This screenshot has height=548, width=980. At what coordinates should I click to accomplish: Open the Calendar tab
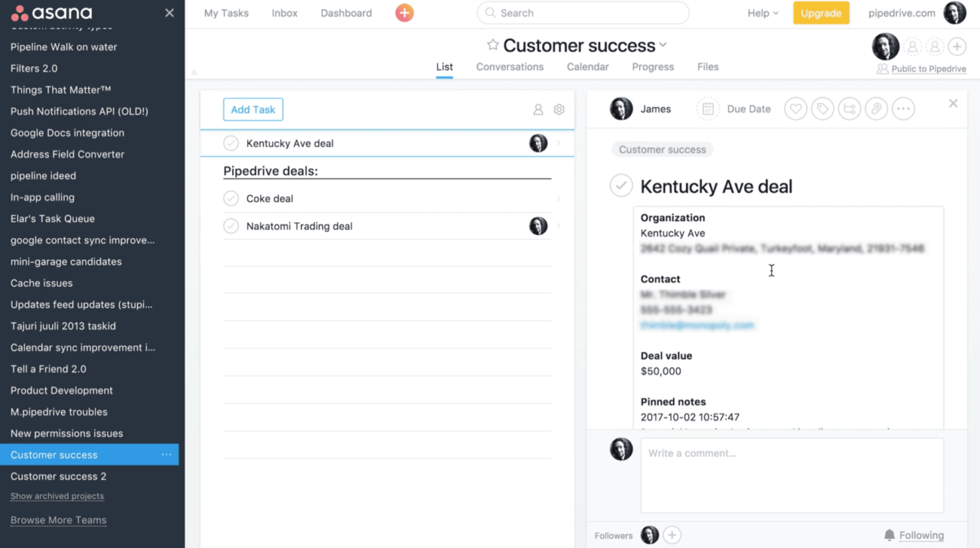coord(588,67)
